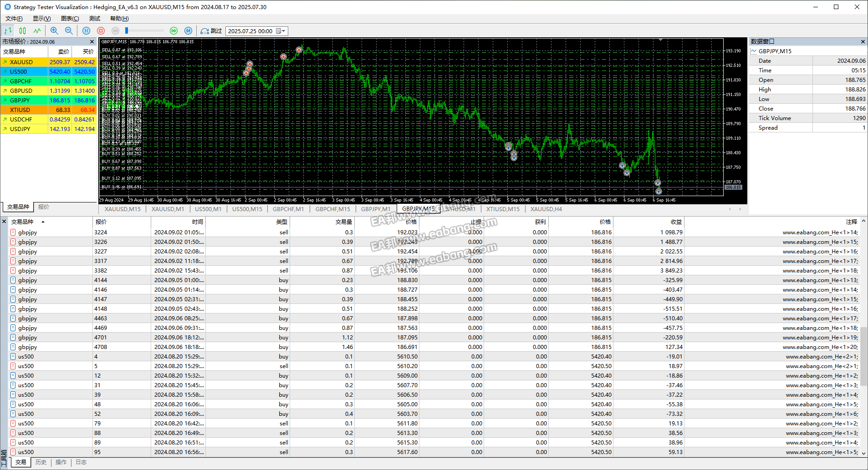Sort trades by 报价 column header

pos(122,222)
